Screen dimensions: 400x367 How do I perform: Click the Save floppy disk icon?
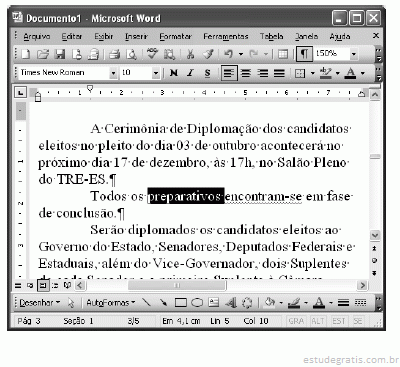pos(60,54)
